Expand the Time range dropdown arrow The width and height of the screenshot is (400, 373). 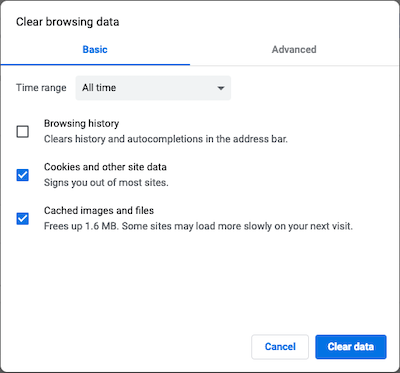220,88
